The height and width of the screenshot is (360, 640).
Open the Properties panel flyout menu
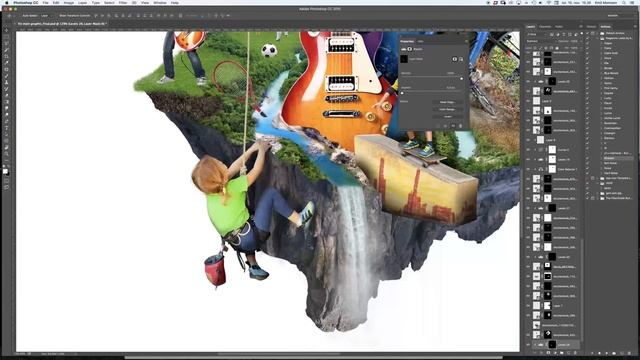[x=466, y=41]
